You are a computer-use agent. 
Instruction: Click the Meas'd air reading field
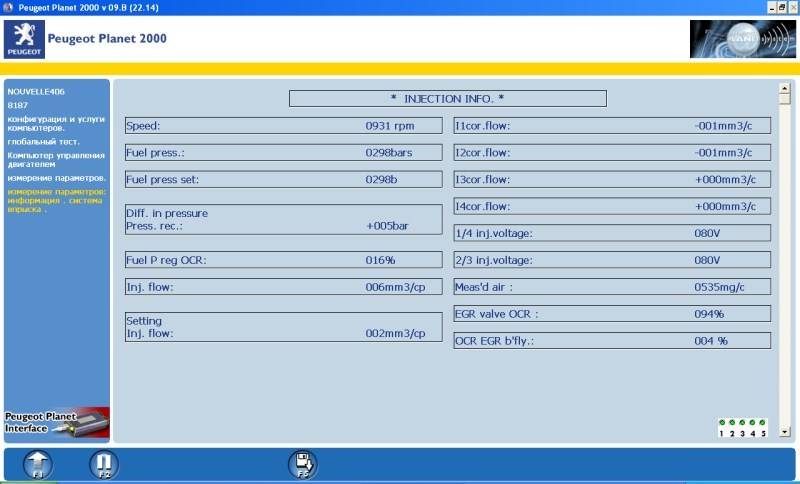coord(611,287)
